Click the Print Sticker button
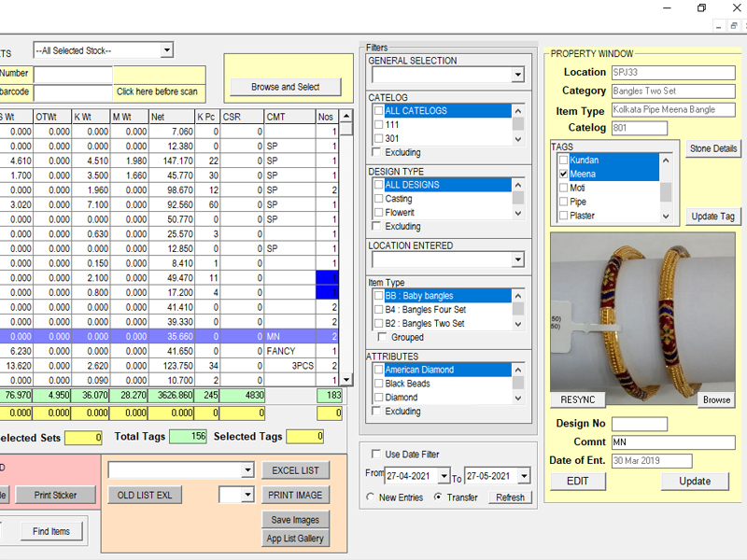This screenshot has width=747, height=560. click(x=55, y=495)
